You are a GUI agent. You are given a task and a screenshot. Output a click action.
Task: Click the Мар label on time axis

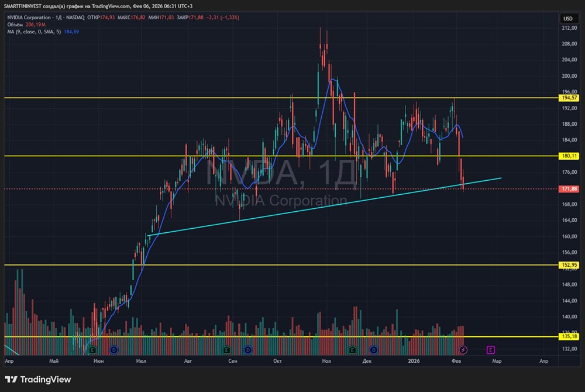point(497,361)
